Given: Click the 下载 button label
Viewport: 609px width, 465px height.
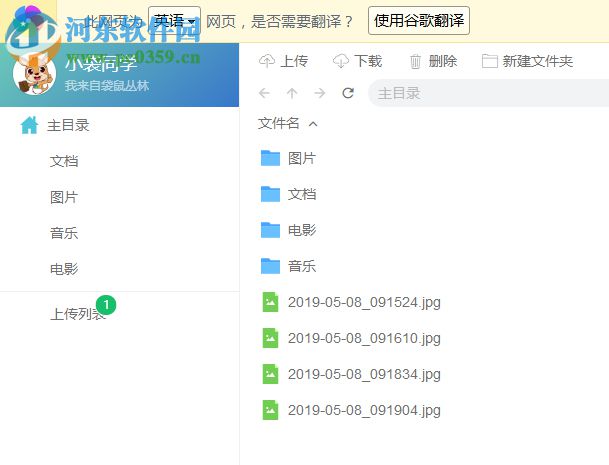Looking at the screenshot, I should coord(368,61).
